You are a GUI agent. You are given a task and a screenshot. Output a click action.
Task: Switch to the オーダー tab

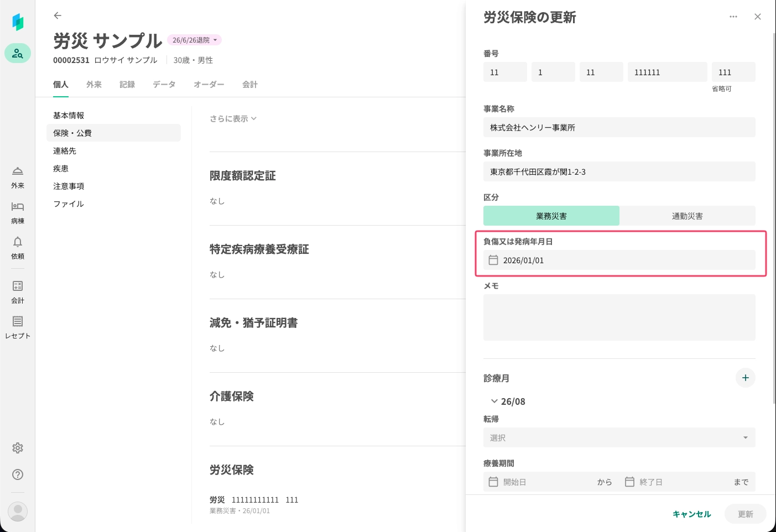pos(209,85)
